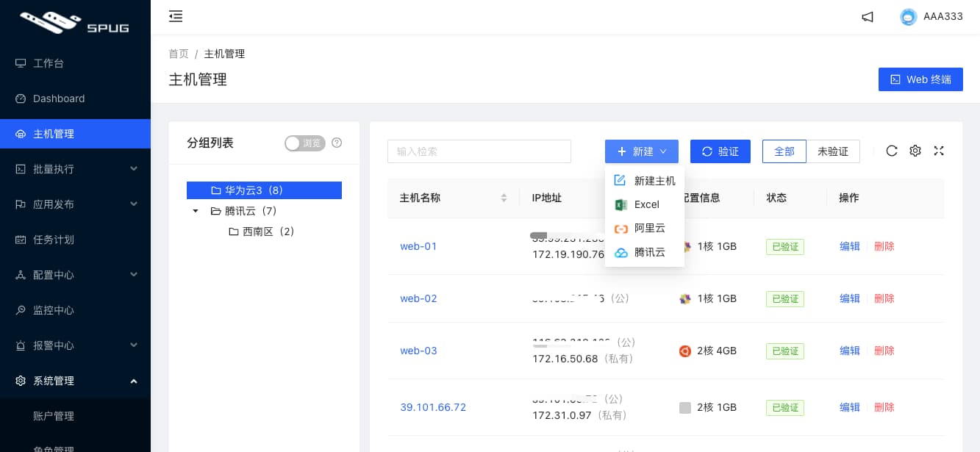The image size is (980, 452).
Task: Choose Excel from the 新建 menu
Action: pos(646,204)
